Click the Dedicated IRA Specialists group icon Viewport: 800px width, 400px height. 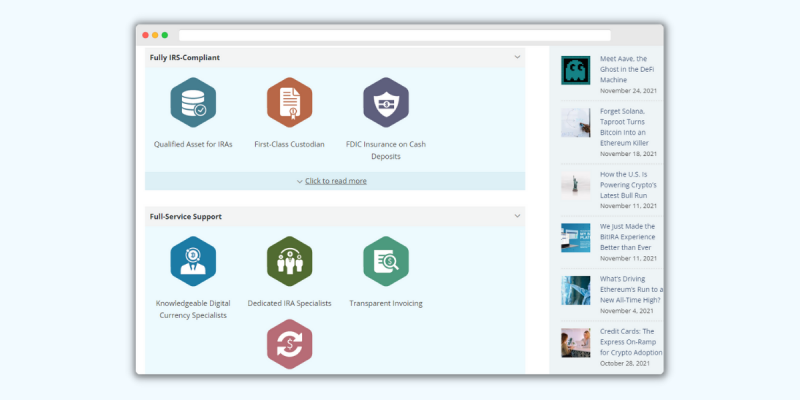[x=289, y=261]
